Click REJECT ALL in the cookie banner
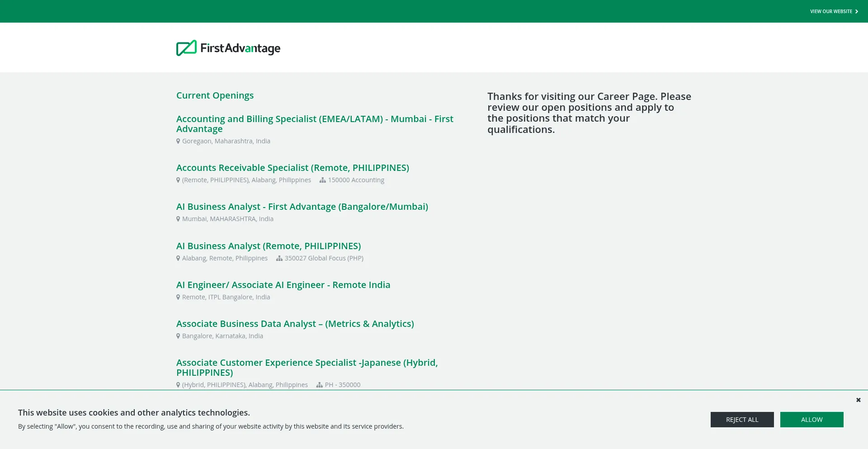This screenshot has height=449, width=868. pos(742,420)
